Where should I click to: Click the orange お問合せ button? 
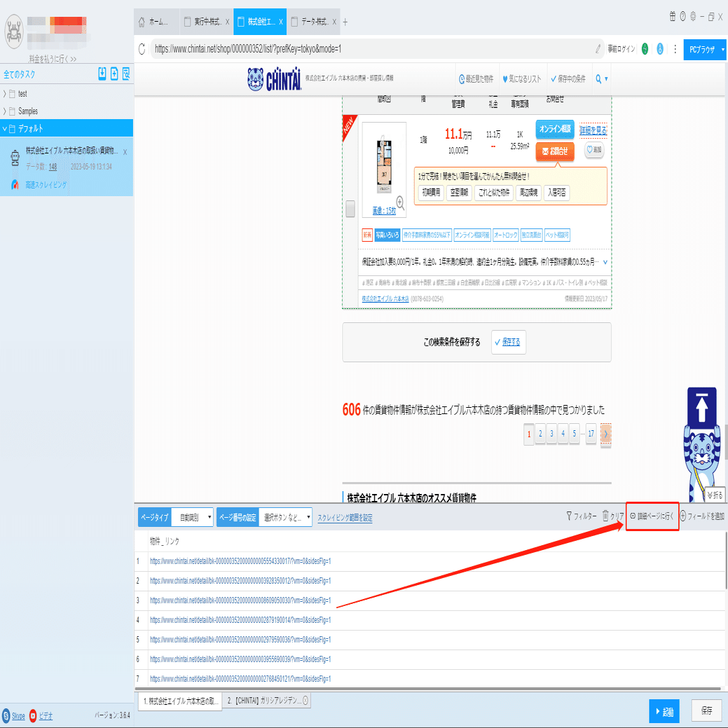pyautogui.click(x=555, y=151)
